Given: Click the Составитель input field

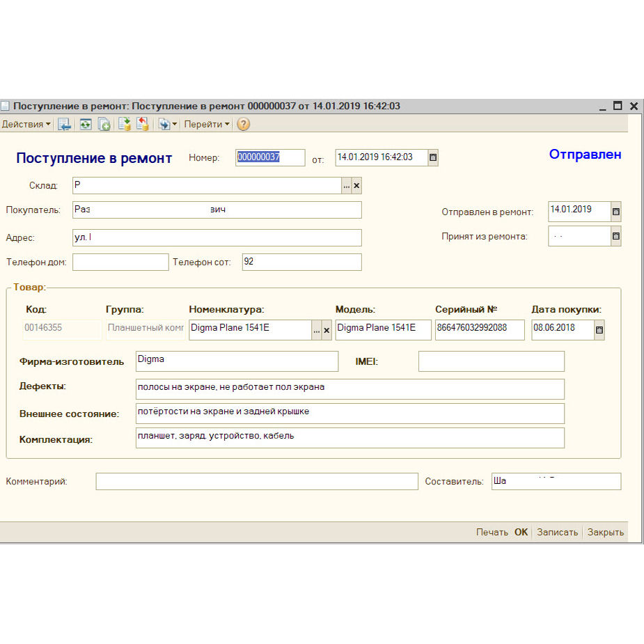Looking at the screenshot, I should click(x=556, y=481).
